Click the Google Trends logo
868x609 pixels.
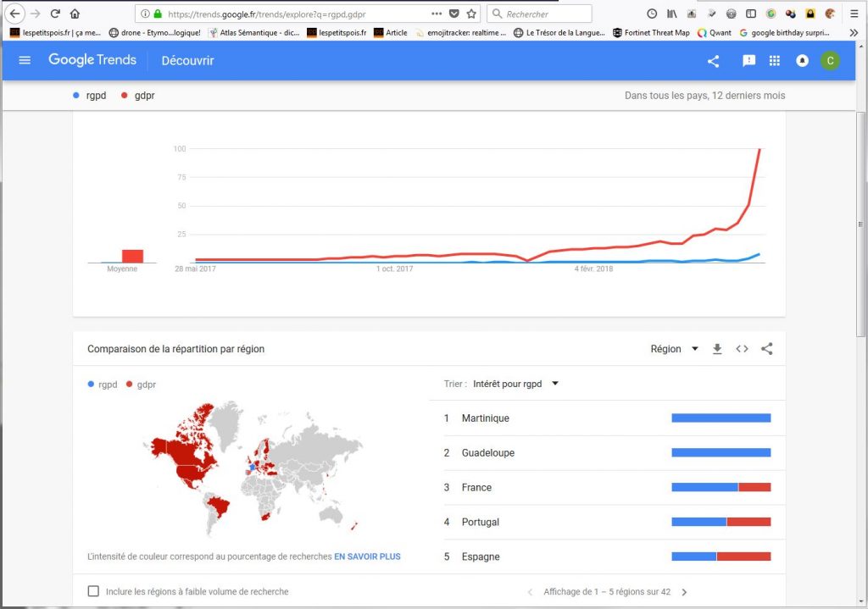92,60
